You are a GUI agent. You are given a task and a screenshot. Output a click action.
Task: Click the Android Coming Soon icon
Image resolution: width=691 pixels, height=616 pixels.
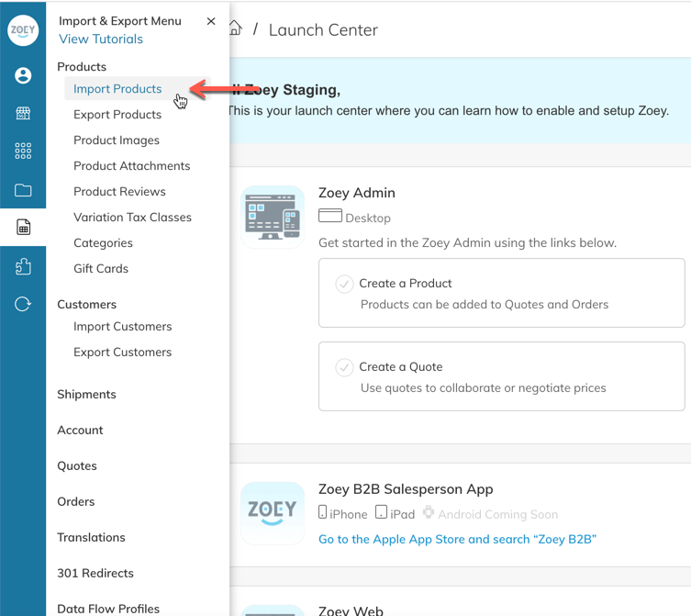coord(428,512)
